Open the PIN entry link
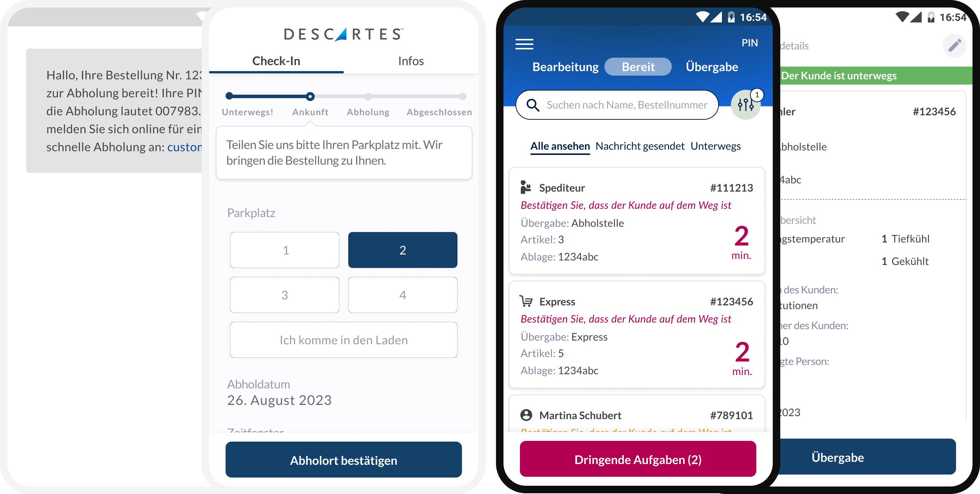Screen dimensions: 980x494 click(749, 43)
